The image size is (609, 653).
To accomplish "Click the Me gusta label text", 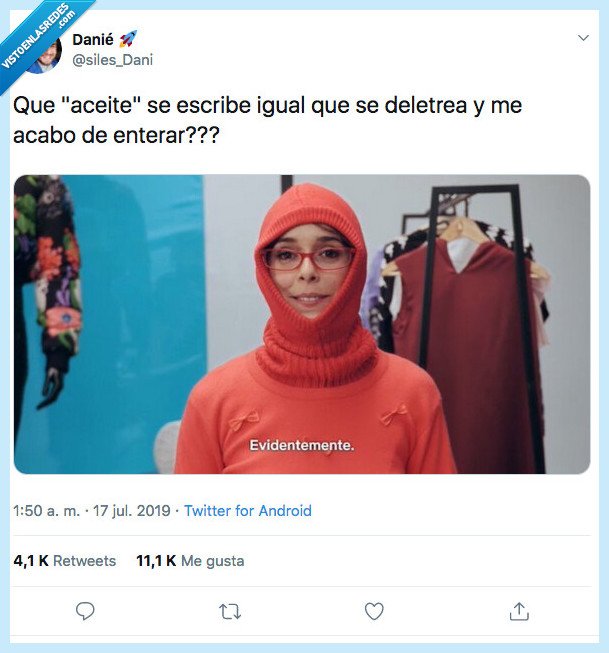I will click(x=212, y=561).
